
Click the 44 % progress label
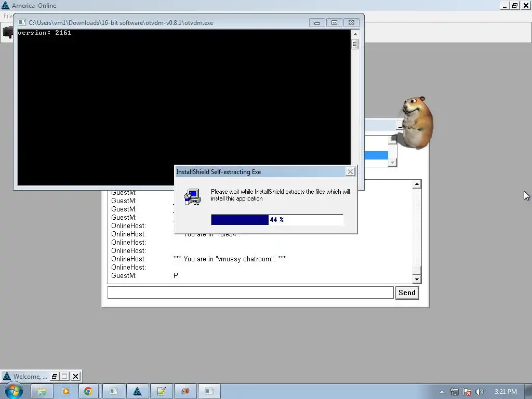point(277,220)
